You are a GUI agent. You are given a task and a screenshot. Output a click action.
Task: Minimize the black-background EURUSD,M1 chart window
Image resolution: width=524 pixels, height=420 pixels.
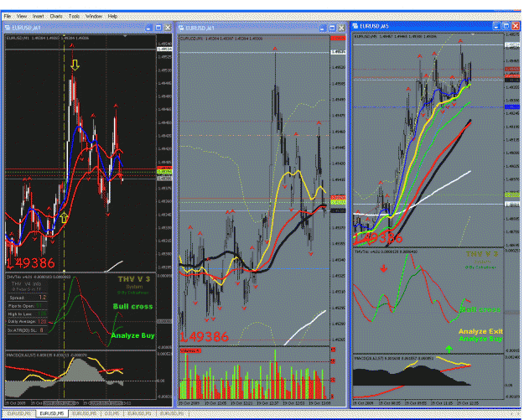click(148, 28)
